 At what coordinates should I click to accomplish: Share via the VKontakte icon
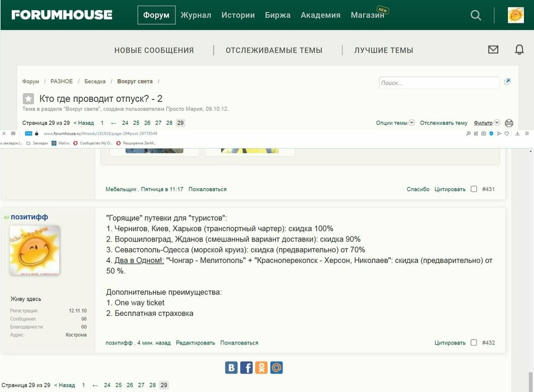(231, 367)
